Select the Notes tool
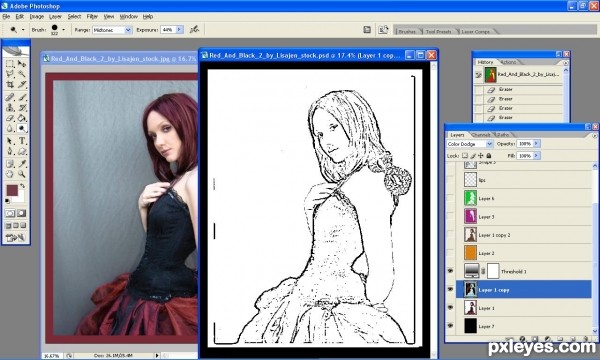The width and height of the screenshot is (600, 360). 10,164
